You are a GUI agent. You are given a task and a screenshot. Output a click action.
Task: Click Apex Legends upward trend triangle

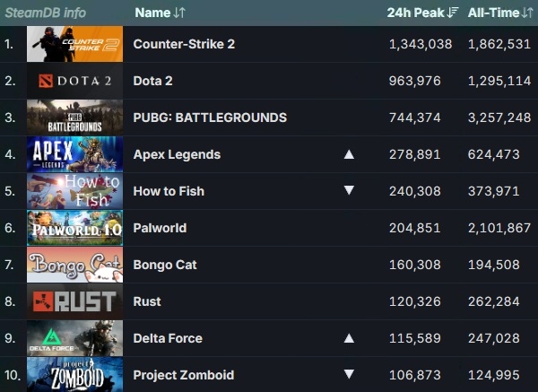click(x=349, y=154)
